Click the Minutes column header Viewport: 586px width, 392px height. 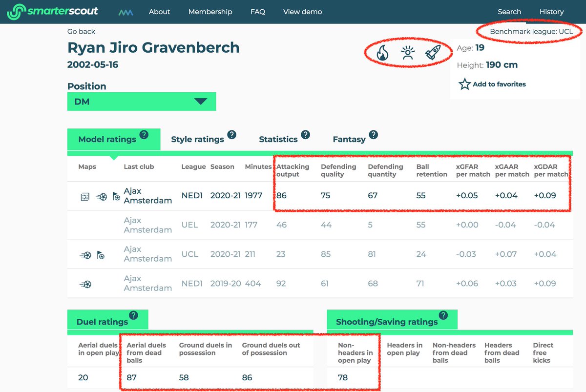click(258, 166)
